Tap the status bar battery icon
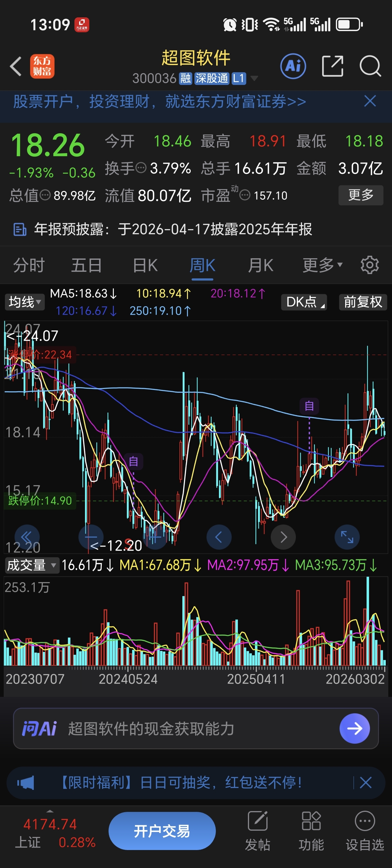The width and height of the screenshot is (392, 868). pos(350,24)
